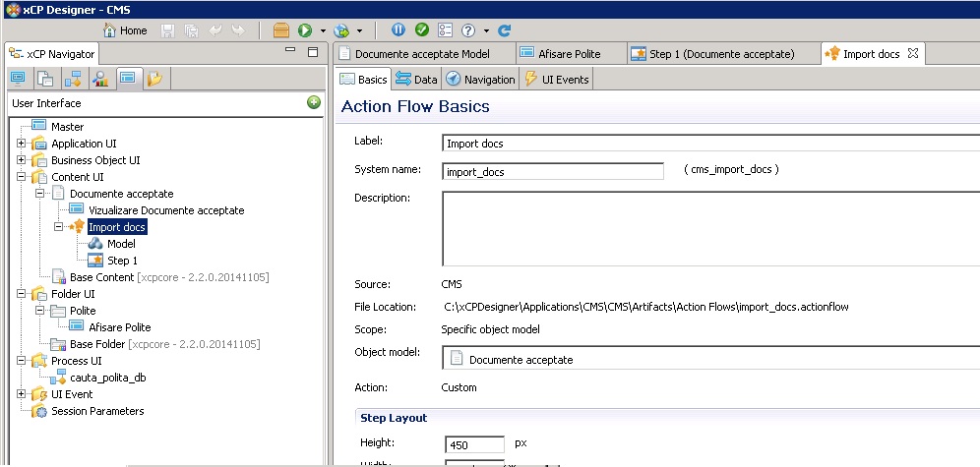Click the globe deploy icon
The image size is (980, 467).
(341, 29)
